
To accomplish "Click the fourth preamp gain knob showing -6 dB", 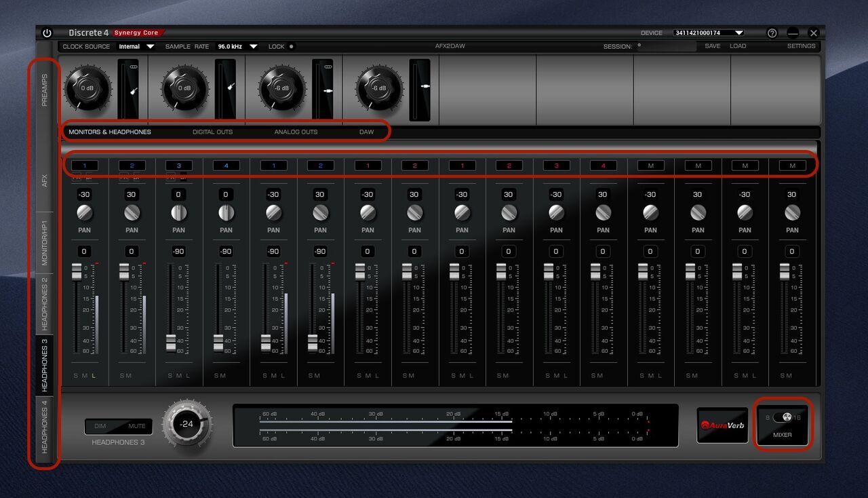I will (x=378, y=88).
